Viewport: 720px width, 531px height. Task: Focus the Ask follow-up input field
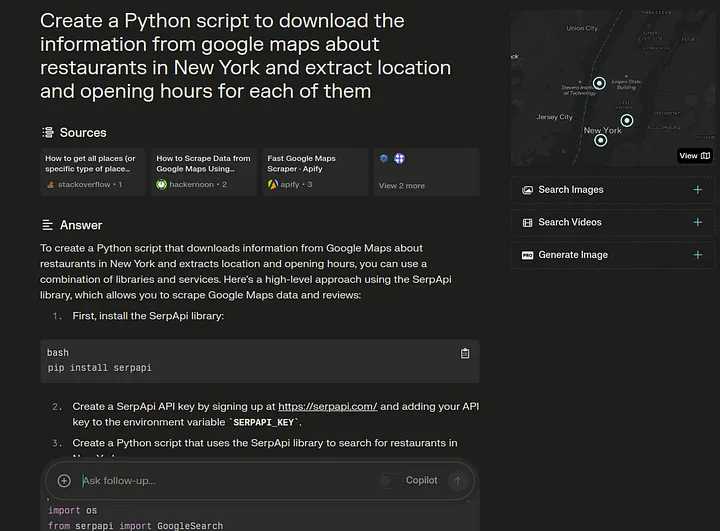pos(227,480)
